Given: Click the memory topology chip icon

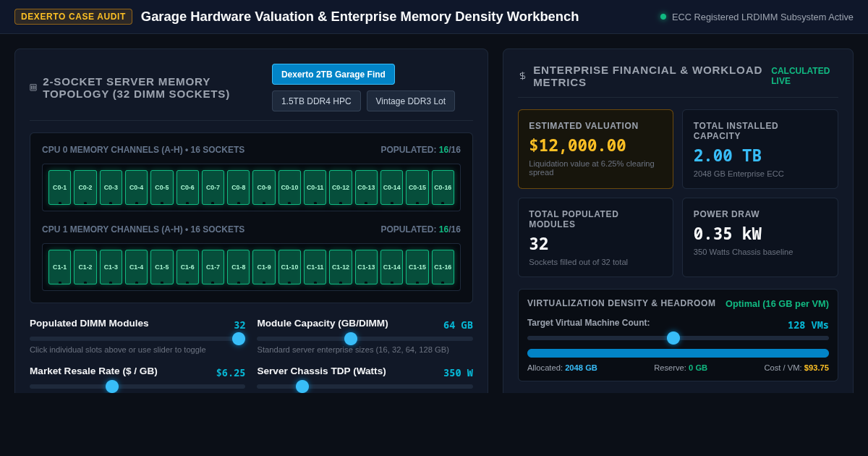Looking at the screenshot, I should [33, 88].
